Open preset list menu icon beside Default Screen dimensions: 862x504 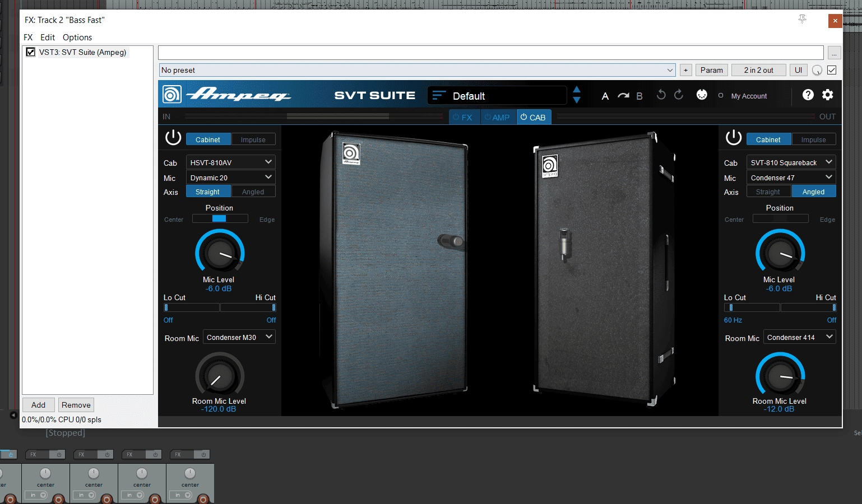pyautogui.click(x=439, y=96)
